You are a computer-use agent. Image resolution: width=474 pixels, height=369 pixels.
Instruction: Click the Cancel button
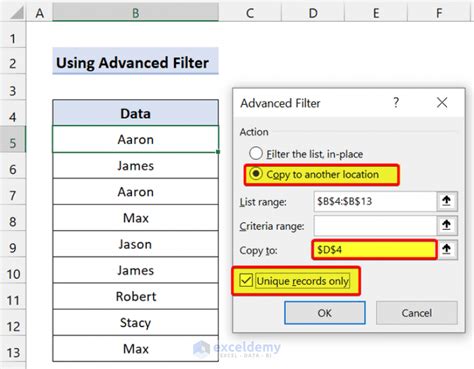click(417, 313)
